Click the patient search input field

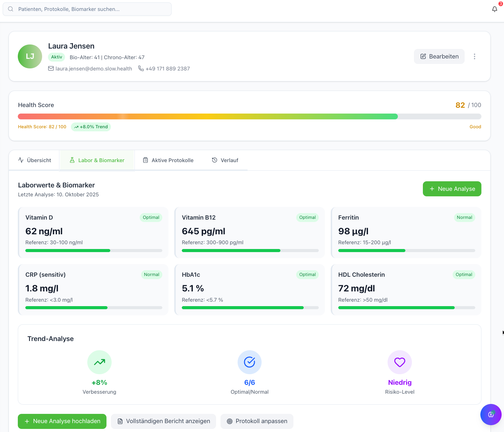pos(87,9)
